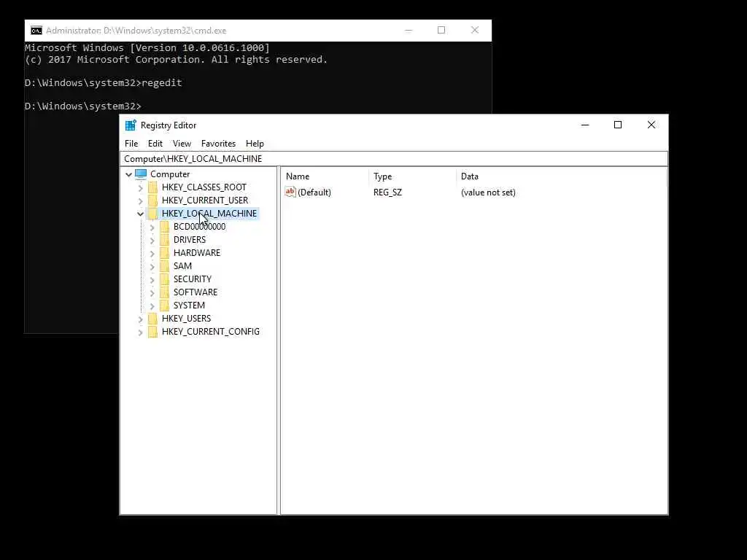Screen dimensions: 747x560
Task: Click the HKEY_CLASSES_ROOT folder icon
Action: tap(153, 187)
